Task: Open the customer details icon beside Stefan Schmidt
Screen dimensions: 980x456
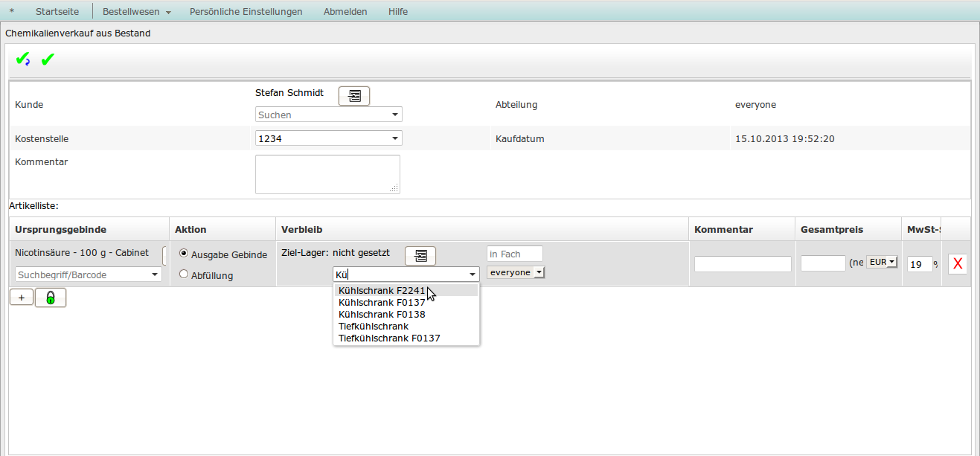Action: click(x=354, y=96)
